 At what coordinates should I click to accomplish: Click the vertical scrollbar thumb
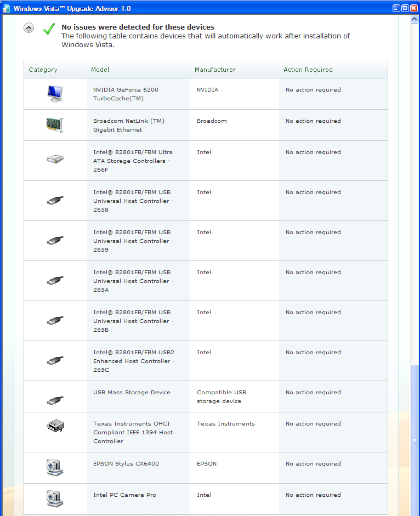415,440
